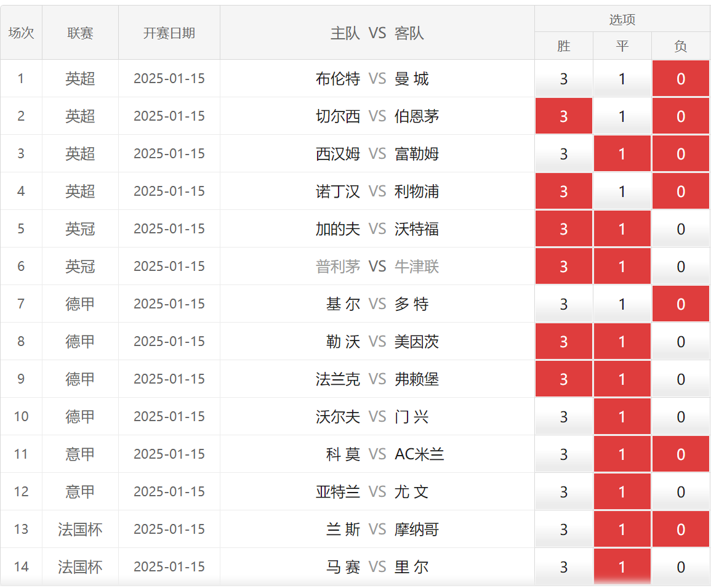
Task: Deselect loss option 0 for 兰斯 VS 摩纳哥
Action: point(681,529)
